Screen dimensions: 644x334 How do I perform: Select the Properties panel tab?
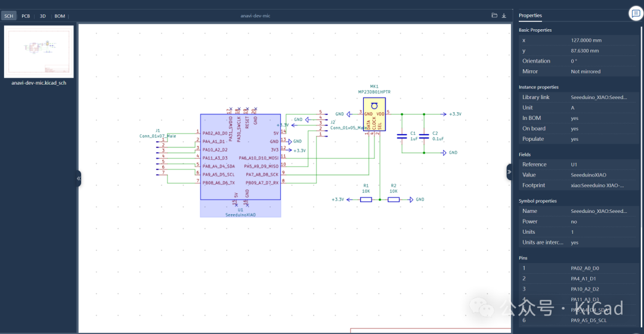[530, 16]
